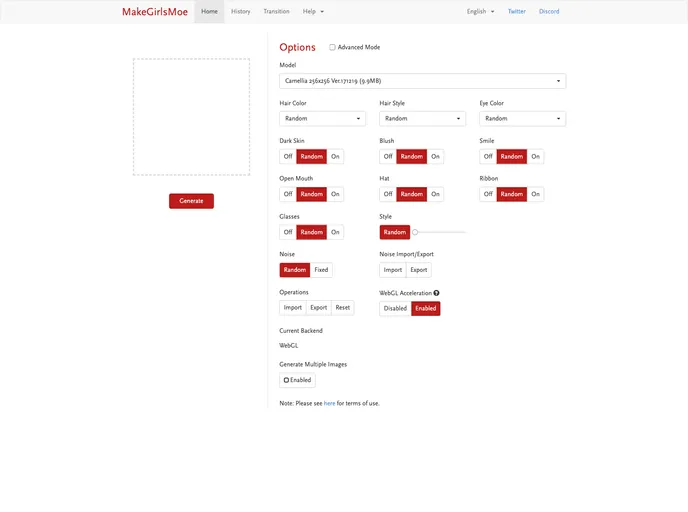Click the MakeGirlsMoe brand logo
This screenshot has width=688, height=512.
click(x=154, y=12)
